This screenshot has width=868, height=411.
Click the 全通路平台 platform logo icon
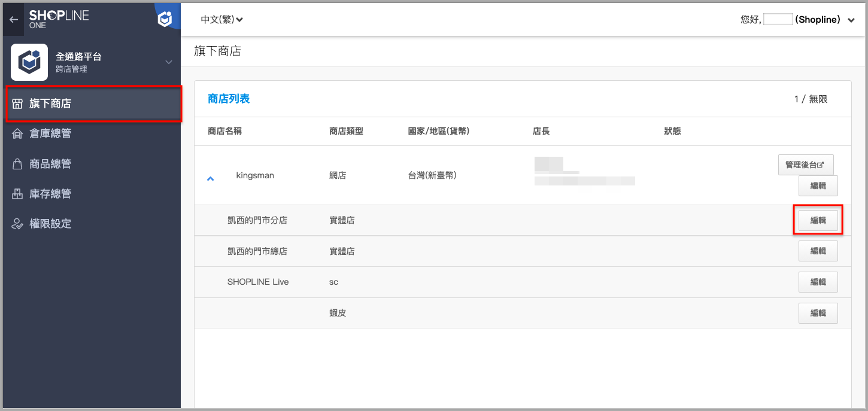pos(29,62)
